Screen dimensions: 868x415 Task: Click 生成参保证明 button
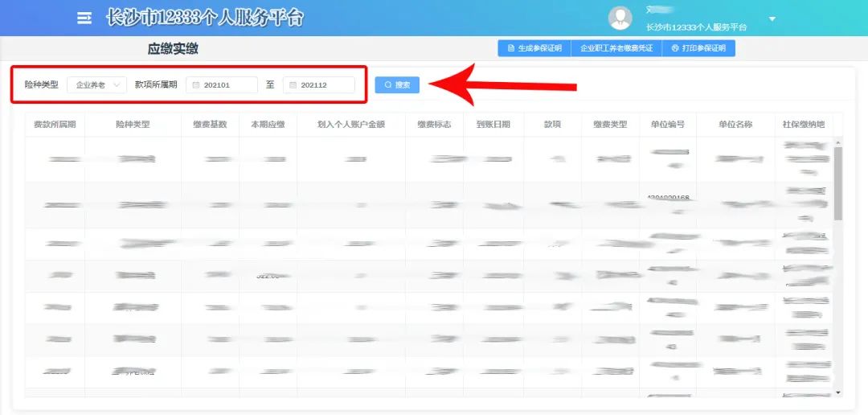tap(534, 48)
